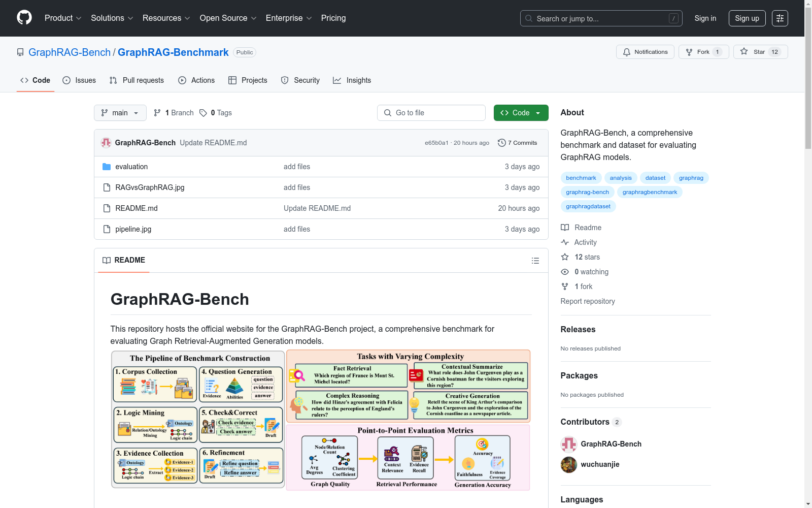Switch to the Issues tab
Screen dimensions: 812x508
[79, 80]
